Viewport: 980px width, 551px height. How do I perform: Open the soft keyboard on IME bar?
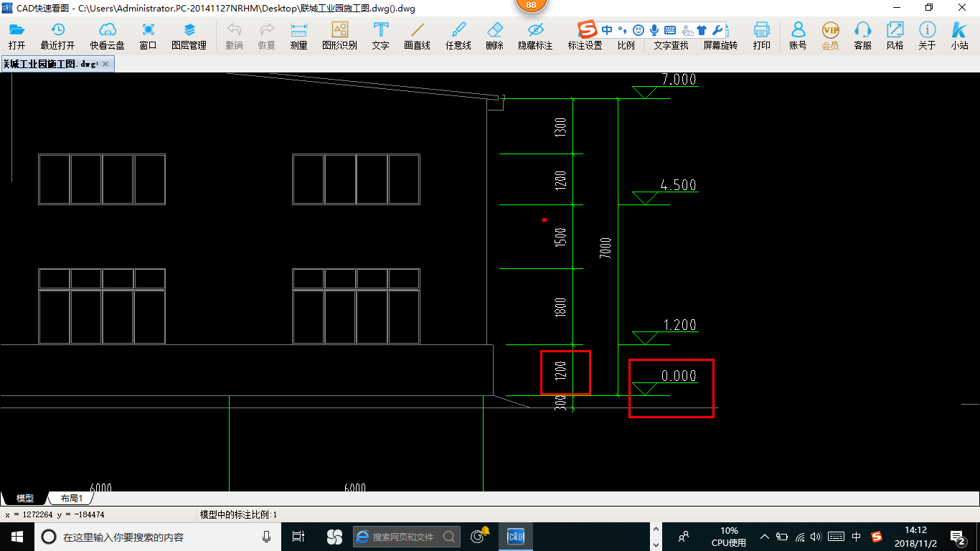[x=670, y=29]
